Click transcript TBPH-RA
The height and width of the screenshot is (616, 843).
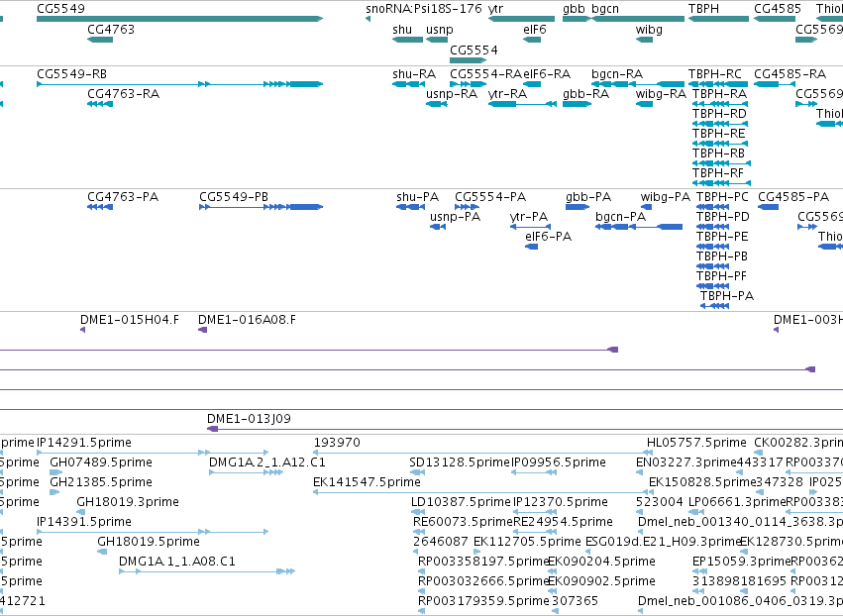(719, 93)
